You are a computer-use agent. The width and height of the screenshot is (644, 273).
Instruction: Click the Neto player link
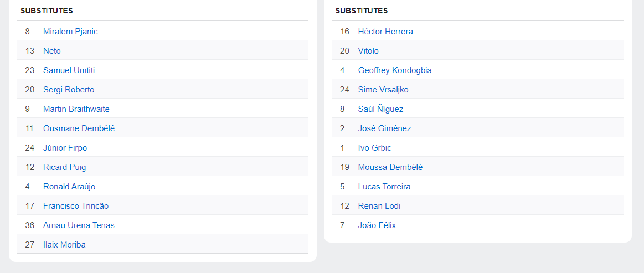click(52, 51)
